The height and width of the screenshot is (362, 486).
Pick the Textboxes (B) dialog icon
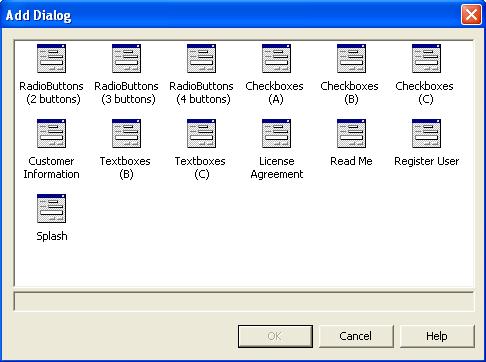[x=126, y=134]
